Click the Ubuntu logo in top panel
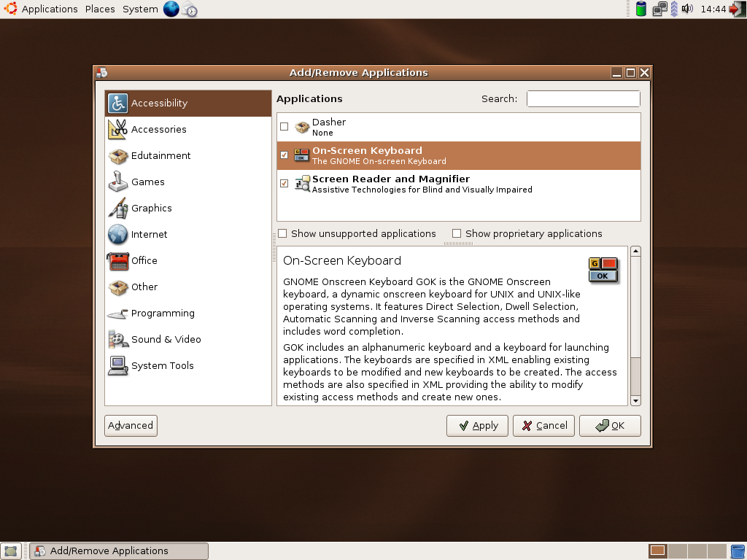 [10, 9]
